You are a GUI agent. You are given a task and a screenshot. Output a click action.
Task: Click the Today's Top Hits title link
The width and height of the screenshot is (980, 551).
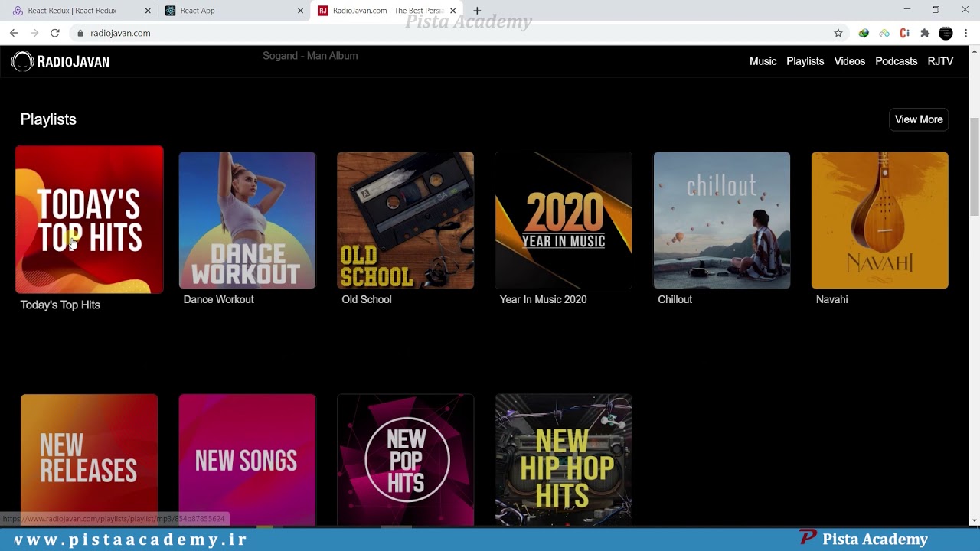60,305
